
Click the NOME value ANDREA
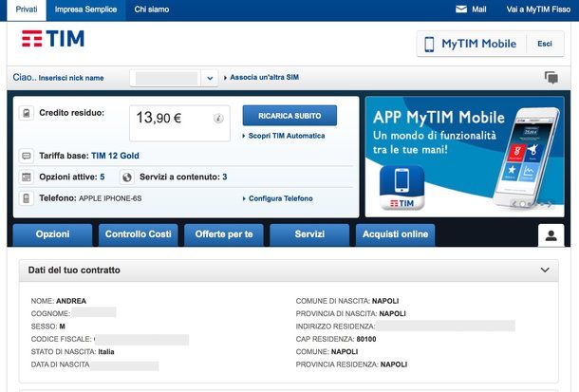tap(71, 301)
